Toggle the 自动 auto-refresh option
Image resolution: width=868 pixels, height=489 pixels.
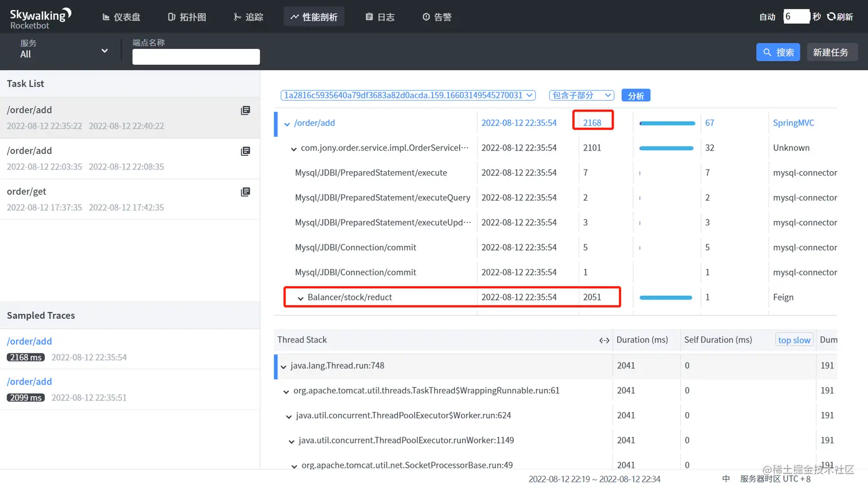click(x=767, y=17)
